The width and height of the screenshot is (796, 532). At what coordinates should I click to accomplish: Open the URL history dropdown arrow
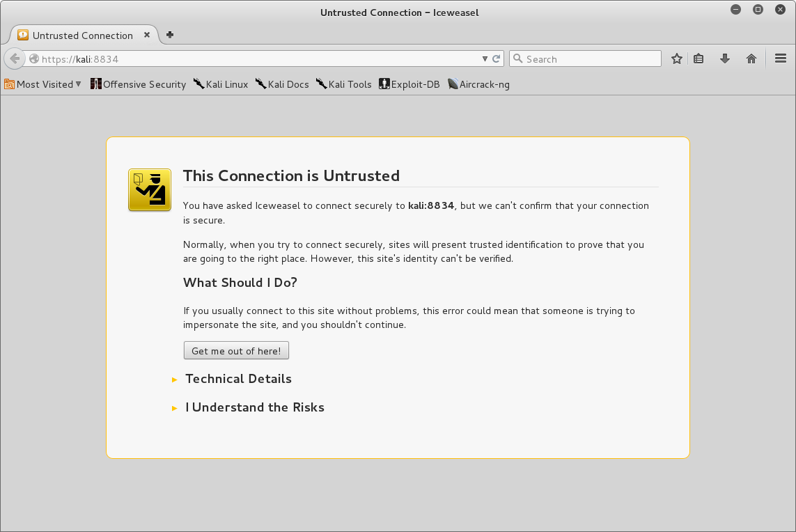(x=485, y=59)
